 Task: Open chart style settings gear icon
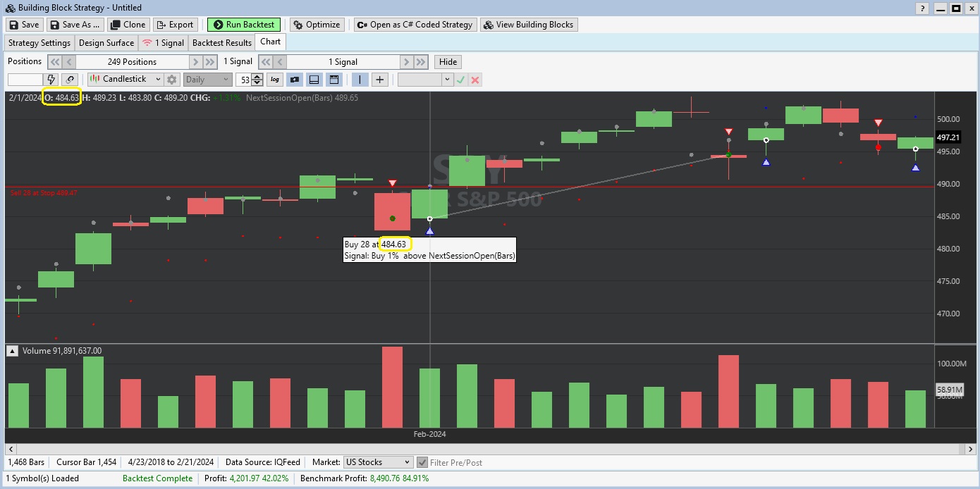(171, 80)
